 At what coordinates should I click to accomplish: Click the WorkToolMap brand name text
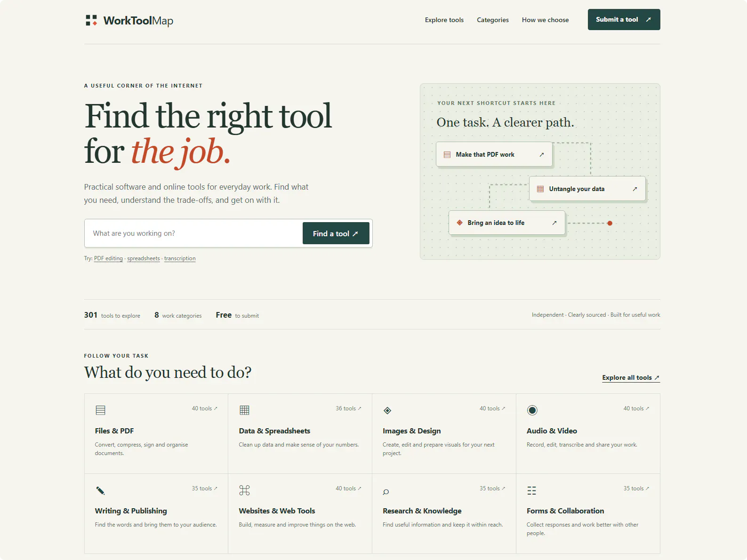pos(138,20)
